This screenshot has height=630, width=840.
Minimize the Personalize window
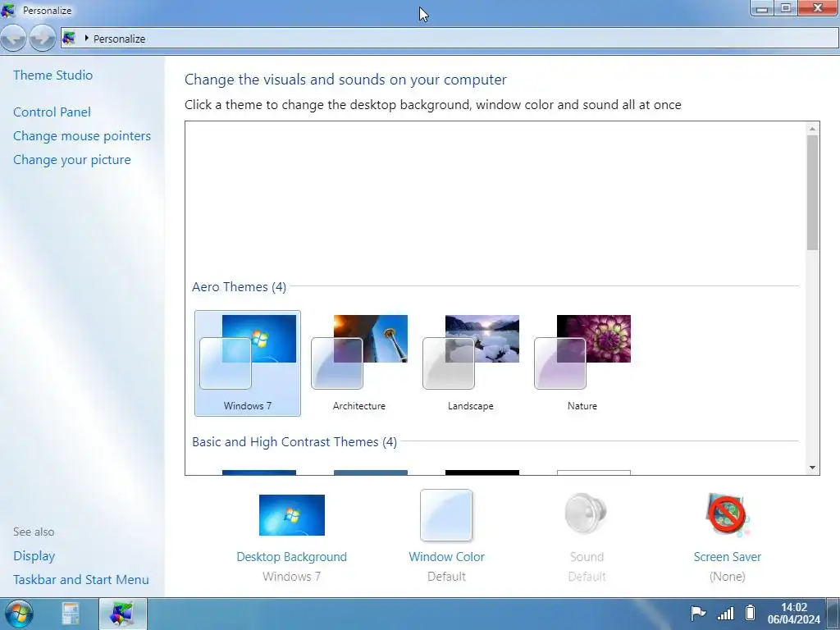(762, 8)
